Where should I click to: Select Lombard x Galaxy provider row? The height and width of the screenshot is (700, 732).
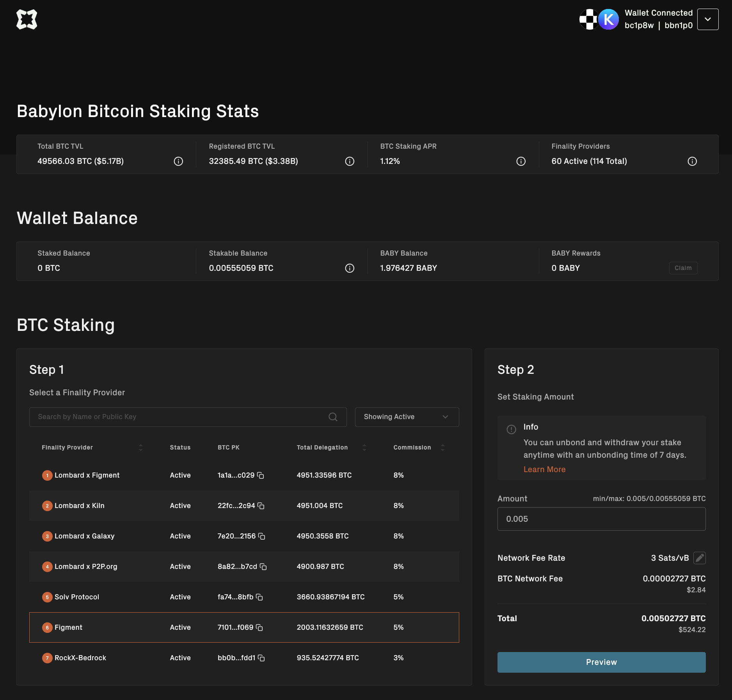pyautogui.click(x=244, y=536)
